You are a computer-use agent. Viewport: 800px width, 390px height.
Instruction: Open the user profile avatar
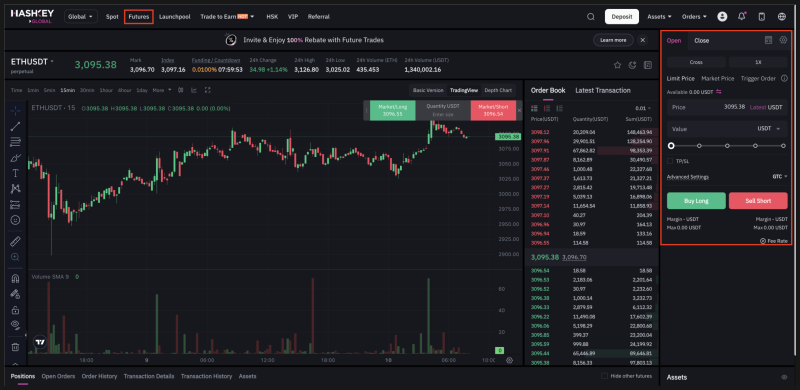(722, 17)
